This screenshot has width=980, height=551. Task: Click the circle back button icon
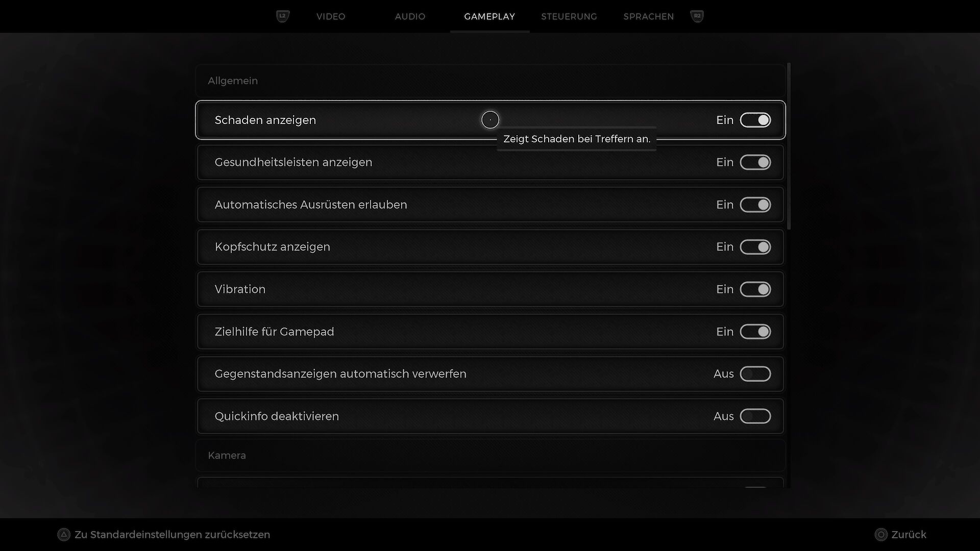(881, 535)
